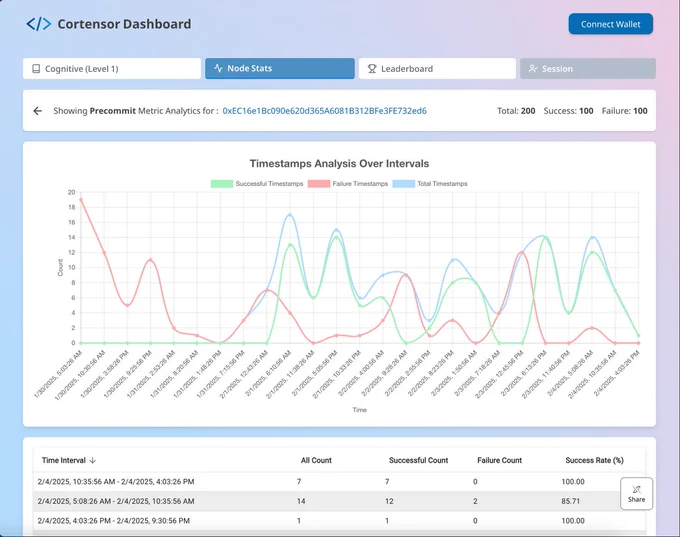Click the X icon on Share button

(636, 490)
